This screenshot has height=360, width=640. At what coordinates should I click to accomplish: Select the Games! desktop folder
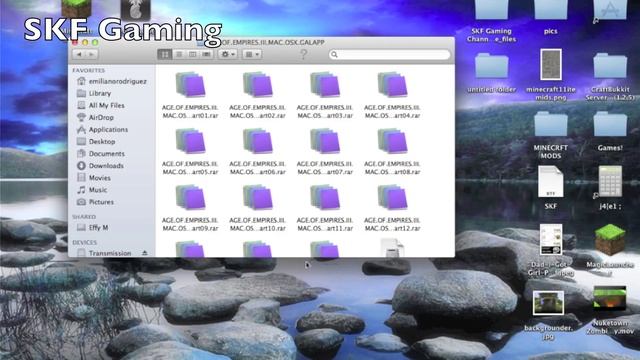click(x=610, y=124)
